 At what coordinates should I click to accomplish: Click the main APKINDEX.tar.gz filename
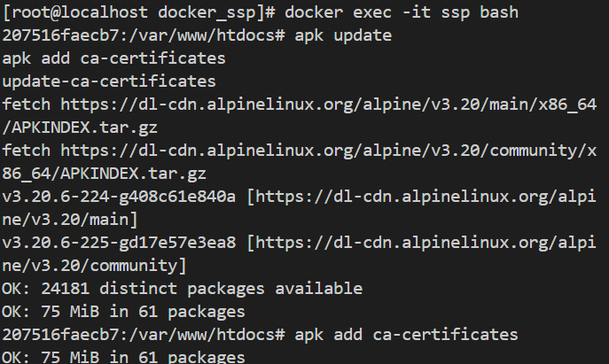pos(85,128)
